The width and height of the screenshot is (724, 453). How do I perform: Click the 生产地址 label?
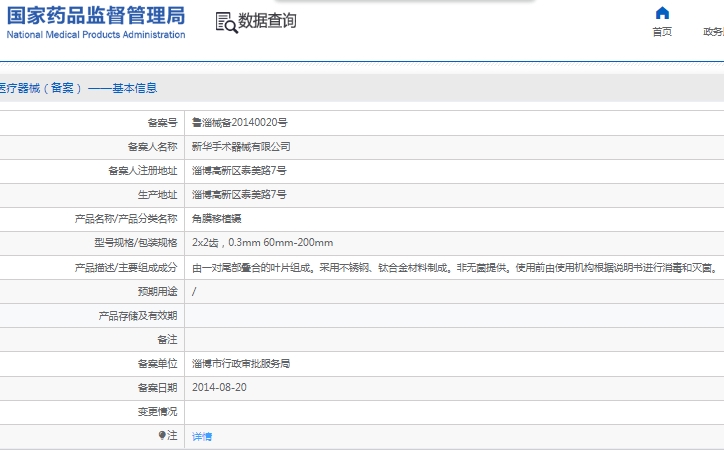click(x=157, y=194)
